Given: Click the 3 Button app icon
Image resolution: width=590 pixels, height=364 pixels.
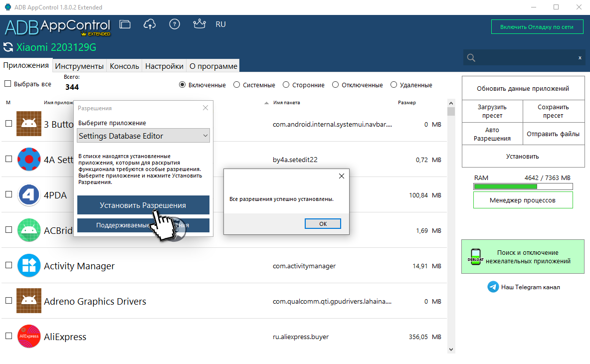Looking at the screenshot, I should [x=29, y=124].
